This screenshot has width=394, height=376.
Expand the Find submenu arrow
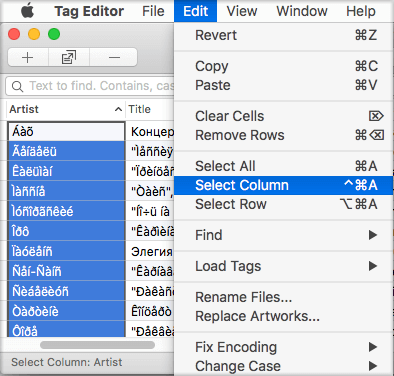(x=373, y=235)
